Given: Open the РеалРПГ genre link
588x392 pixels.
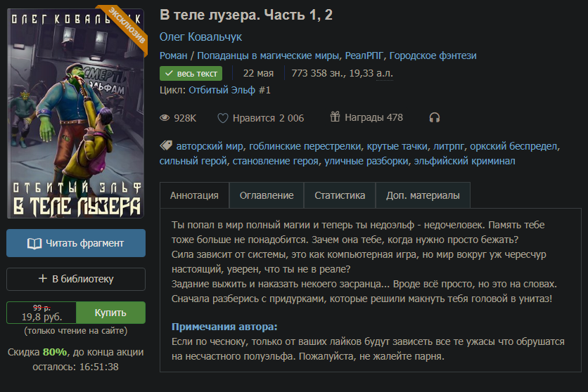Looking at the screenshot, I should pos(364,55).
